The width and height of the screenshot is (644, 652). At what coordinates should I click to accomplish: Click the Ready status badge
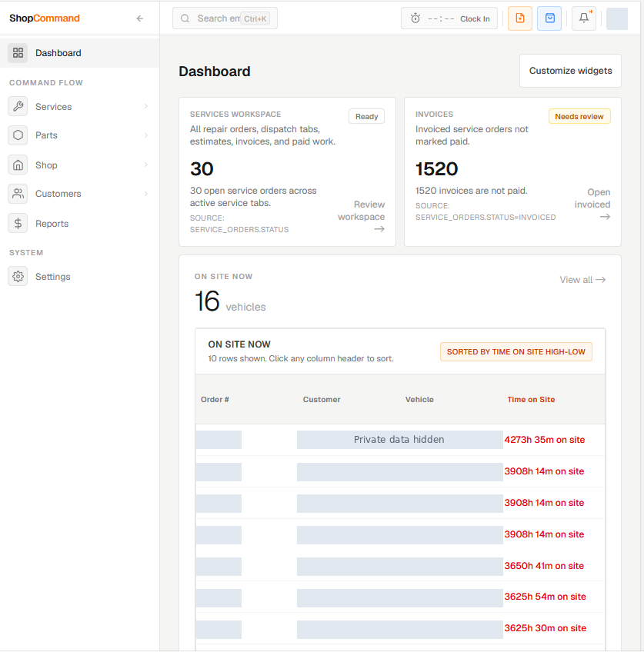[366, 116]
